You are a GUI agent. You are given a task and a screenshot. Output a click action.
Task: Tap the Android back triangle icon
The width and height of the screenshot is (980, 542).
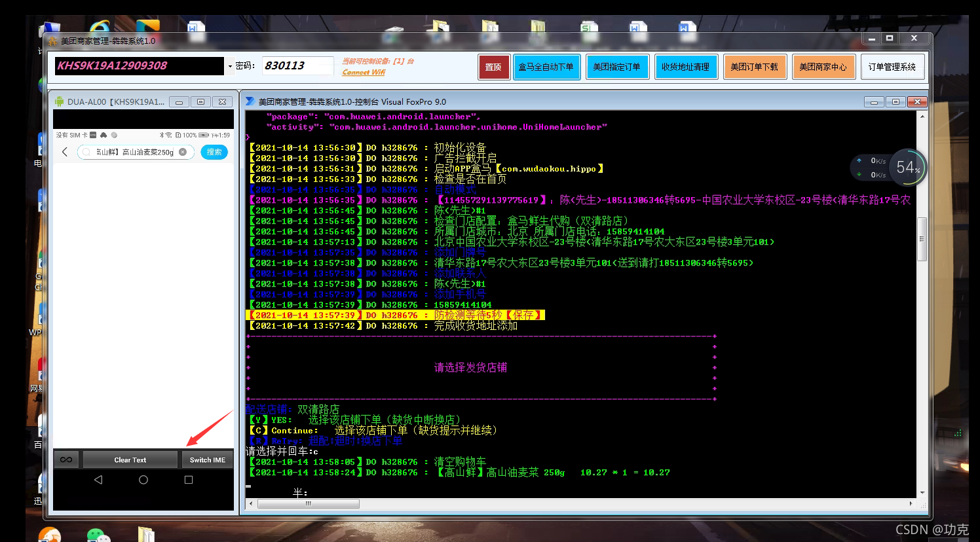(x=98, y=480)
